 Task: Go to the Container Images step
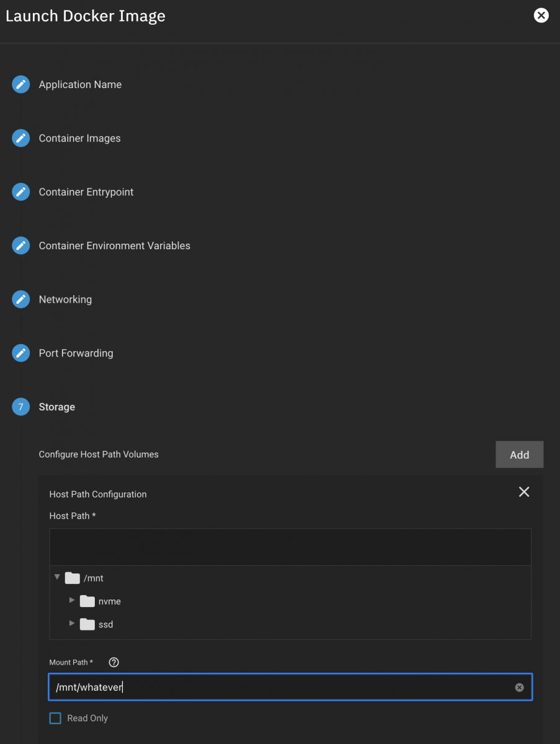point(79,138)
